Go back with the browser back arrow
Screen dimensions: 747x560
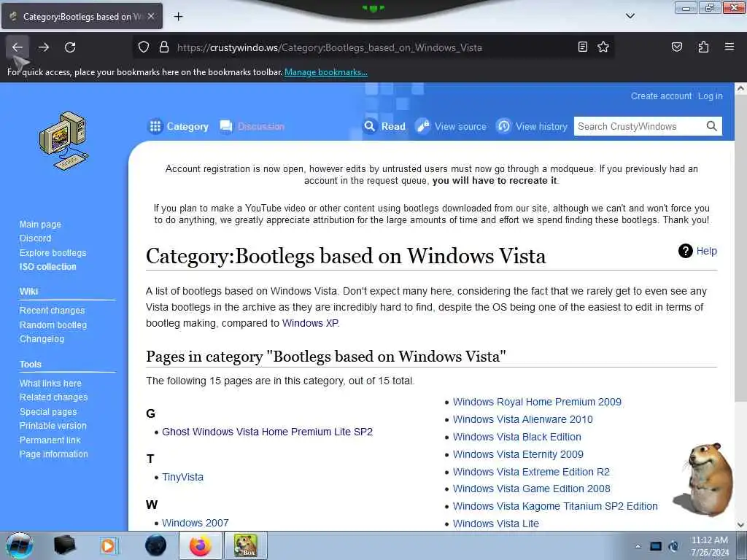pos(18,47)
